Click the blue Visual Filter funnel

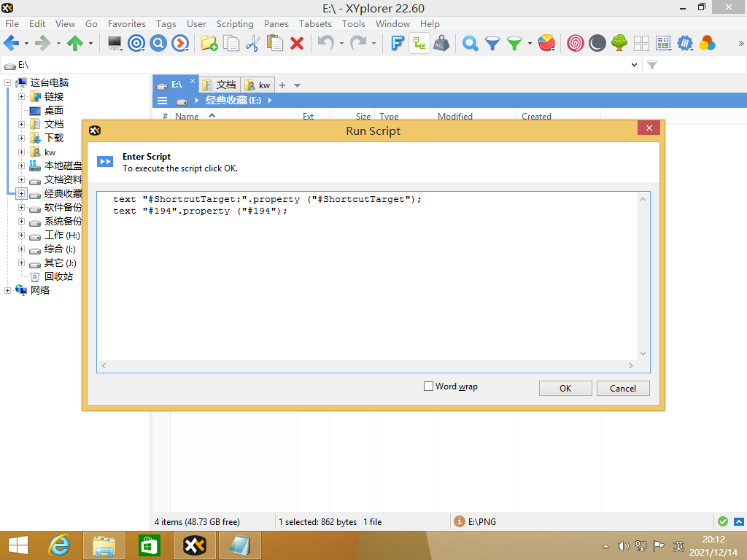(492, 44)
